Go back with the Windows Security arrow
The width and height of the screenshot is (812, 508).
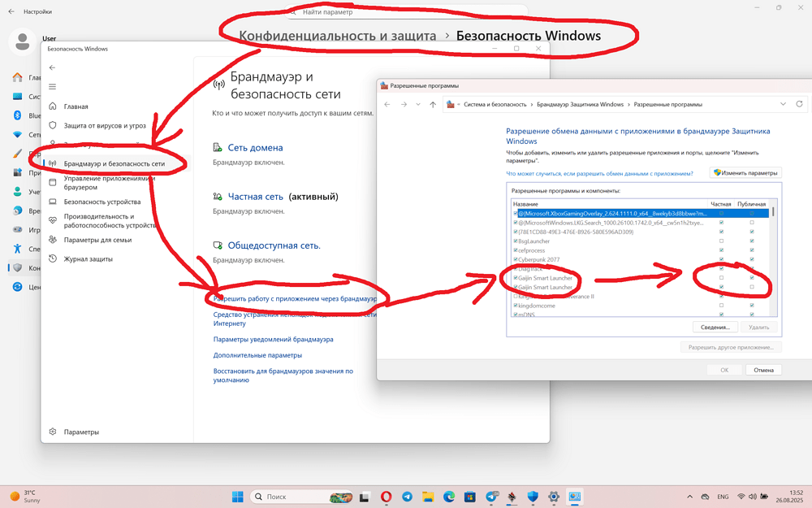coord(52,67)
